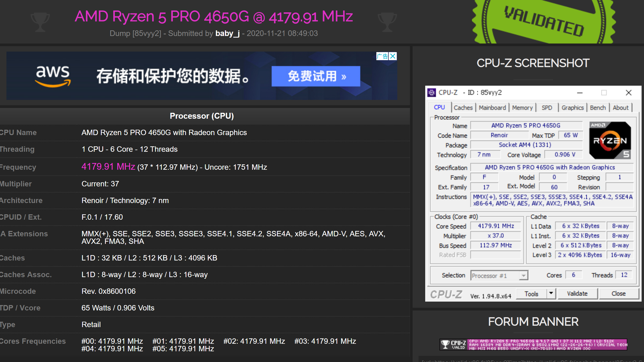This screenshot has width=644, height=362.
Task: Go to the Graphics tab
Action: [x=572, y=108]
